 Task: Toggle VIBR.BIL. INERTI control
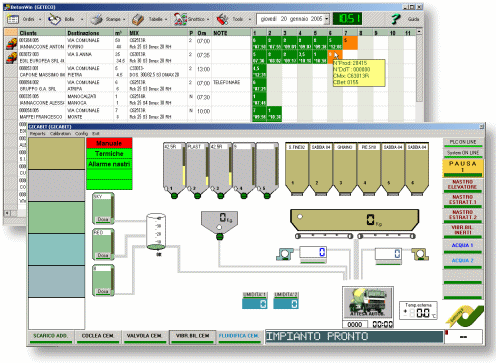(x=463, y=231)
